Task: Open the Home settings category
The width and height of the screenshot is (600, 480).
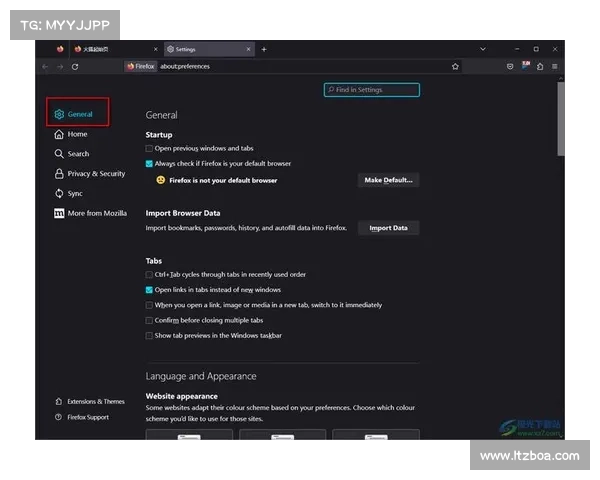Action: [77, 134]
